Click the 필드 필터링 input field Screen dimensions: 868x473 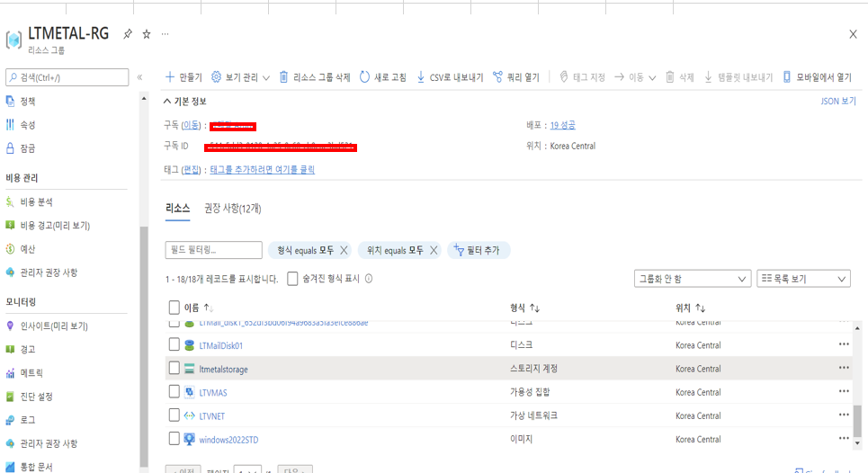point(214,250)
